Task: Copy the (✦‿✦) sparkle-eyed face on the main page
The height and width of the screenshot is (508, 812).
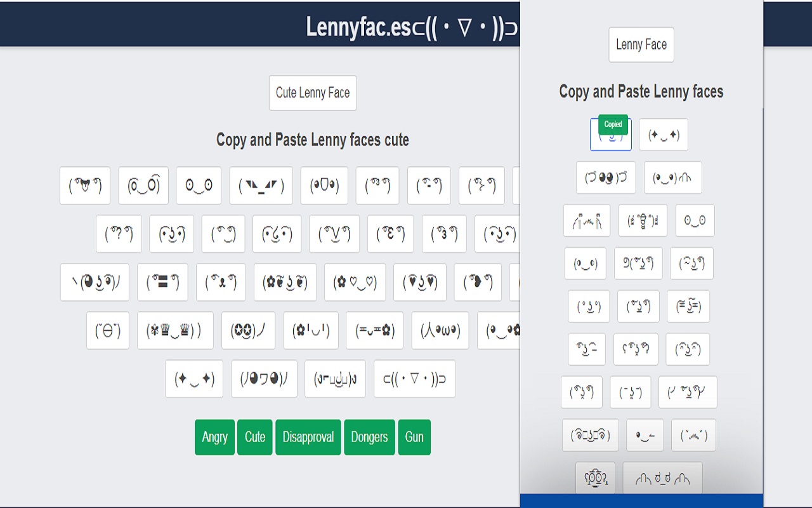Action: tap(194, 378)
